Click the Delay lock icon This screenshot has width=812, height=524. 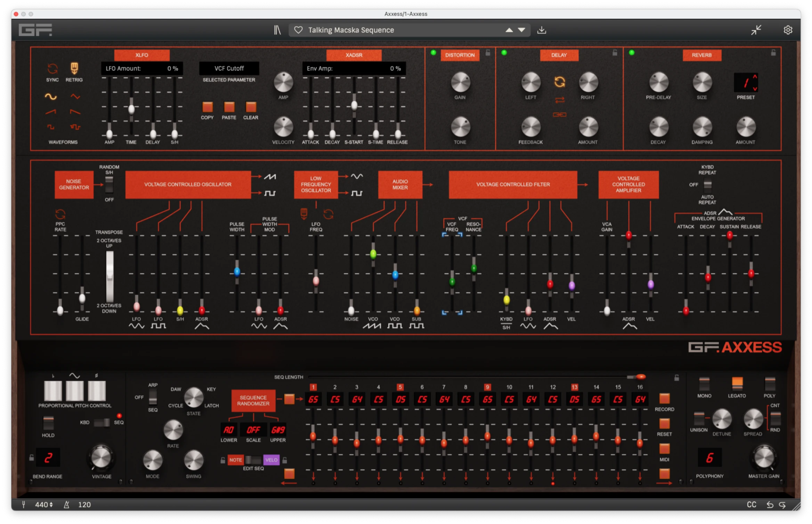click(615, 53)
